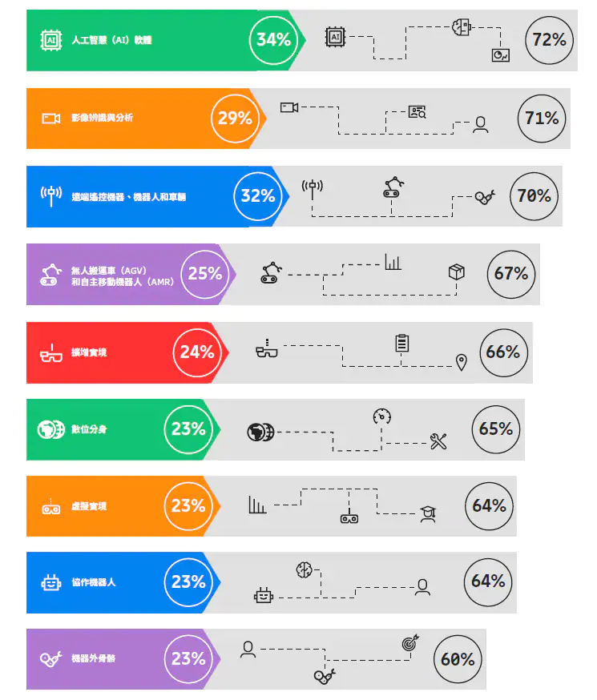Click the ID card search icon
Image resolution: width=597 pixels, height=700 pixels.
(x=417, y=112)
